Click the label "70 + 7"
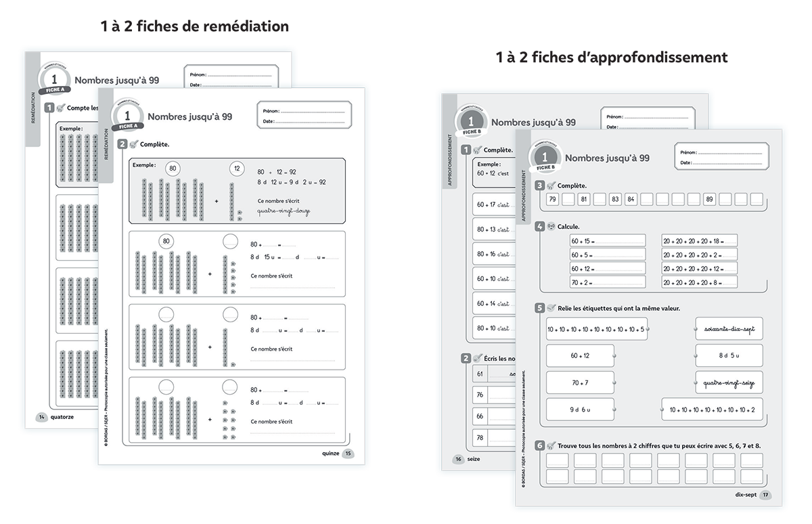This screenshot has height=524, width=812. [581, 383]
